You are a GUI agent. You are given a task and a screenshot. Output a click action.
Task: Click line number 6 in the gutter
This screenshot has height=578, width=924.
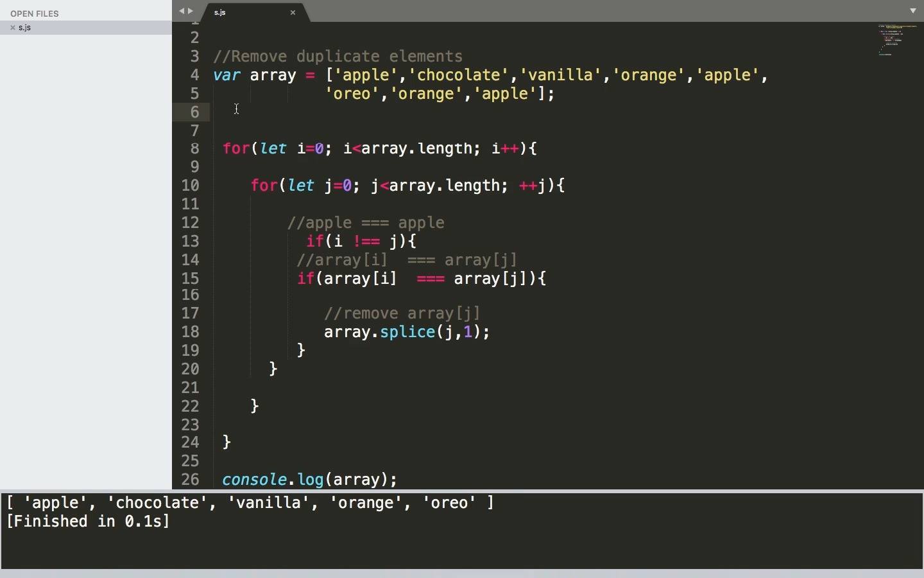point(194,112)
